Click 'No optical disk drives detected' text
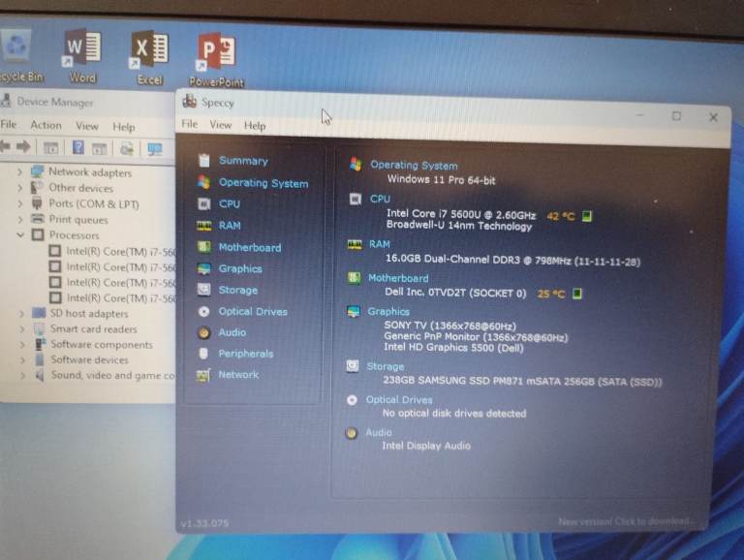Screen dimensions: 744x560 [454, 414]
